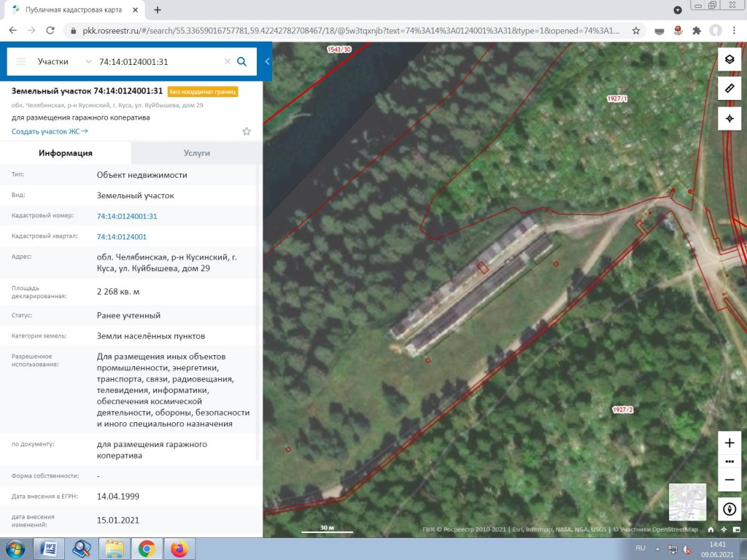Image resolution: width=747 pixels, height=560 pixels.
Task: Open File Explorer folder in taskbar
Action: (115, 549)
